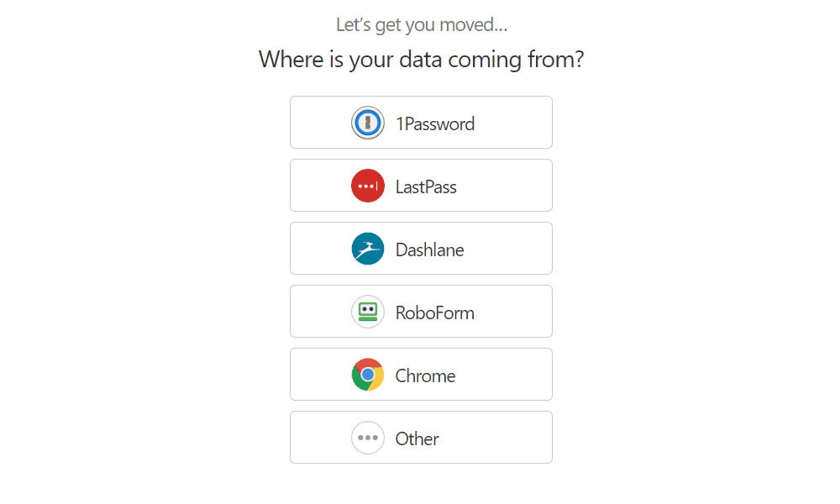This screenshot has width=840, height=504.
Task: Click the multicolor Chrome browser logo
Action: click(x=368, y=375)
